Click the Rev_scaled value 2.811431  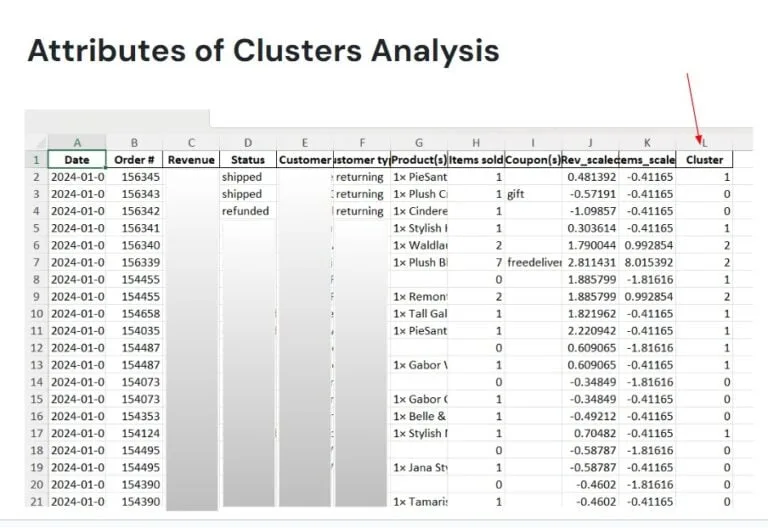click(590, 262)
